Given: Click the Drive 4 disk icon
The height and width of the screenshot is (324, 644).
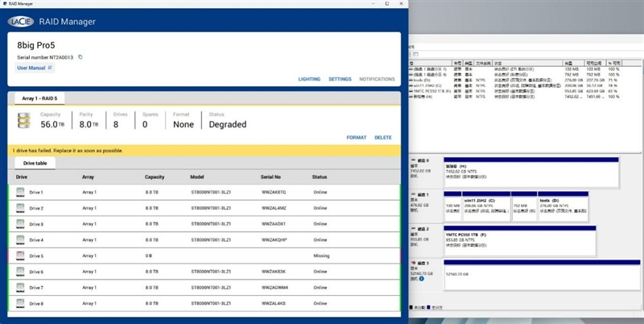Looking at the screenshot, I should [20, 239].
